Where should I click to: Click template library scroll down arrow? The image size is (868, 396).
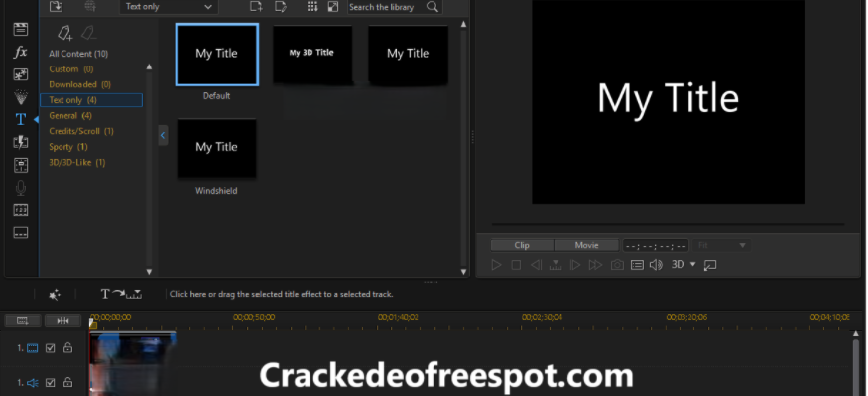[464, 271]
